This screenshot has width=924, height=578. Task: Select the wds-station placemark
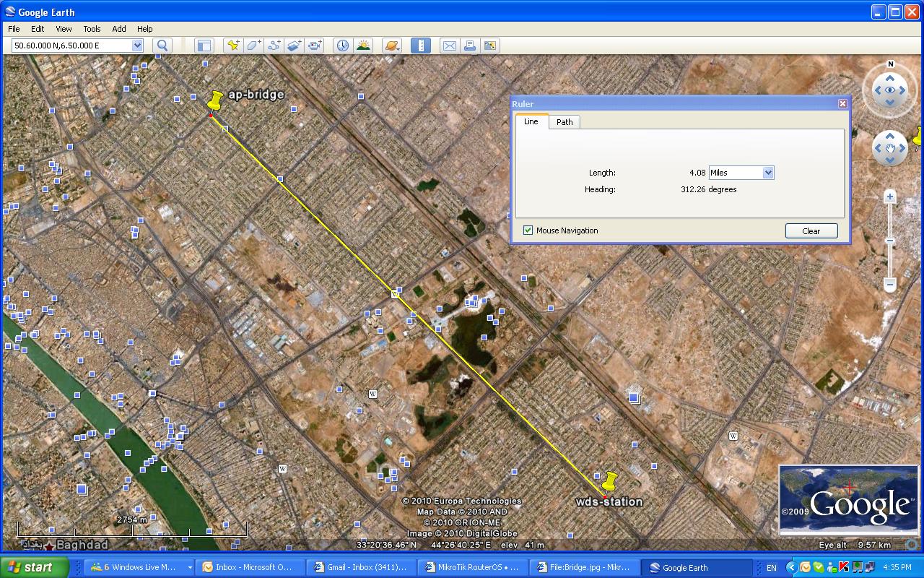click(609, 480)
